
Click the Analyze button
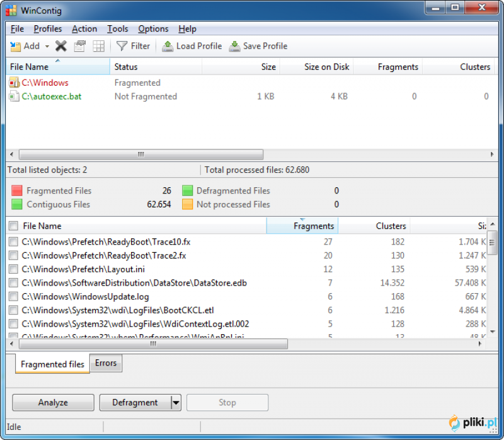(53, 402)
